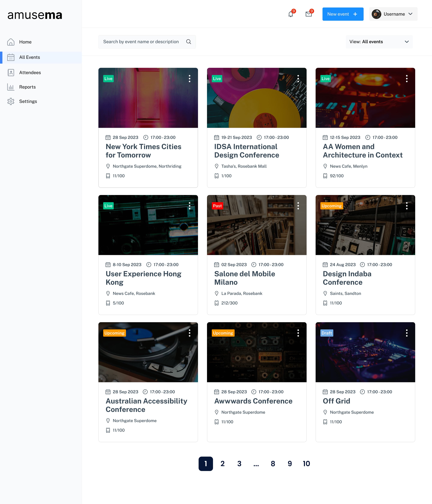
Task: Expand the View: All events dropdown
Action: click(x=379, y=42)
